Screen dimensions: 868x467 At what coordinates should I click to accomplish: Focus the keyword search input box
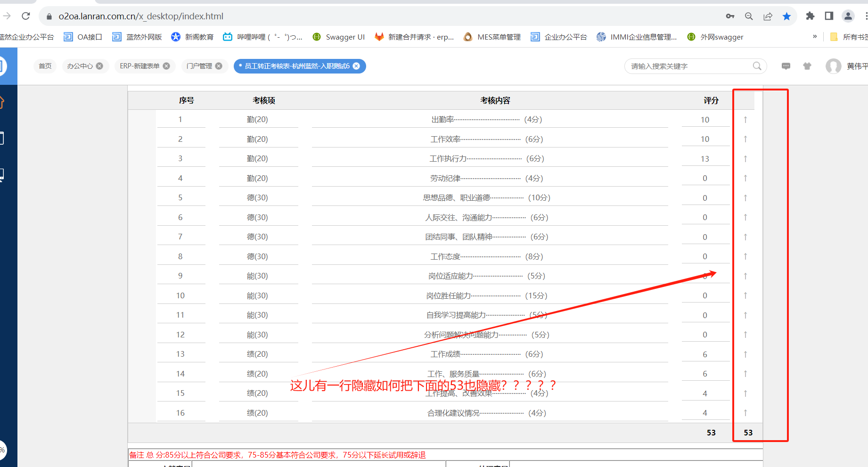pos(688,66)
